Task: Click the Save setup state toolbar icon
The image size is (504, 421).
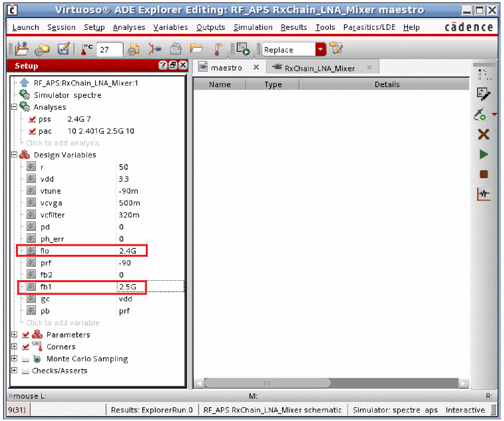Action: [64, 49]
